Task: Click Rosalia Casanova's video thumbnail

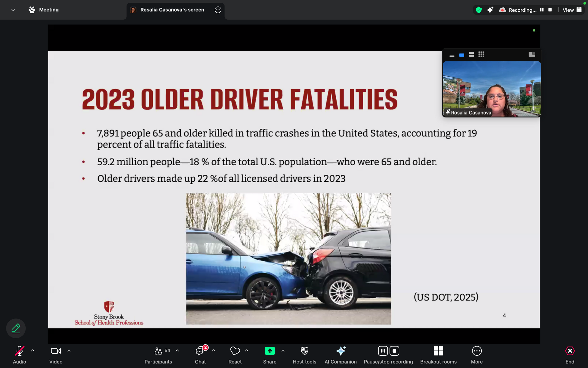Action: coord(492,89)
